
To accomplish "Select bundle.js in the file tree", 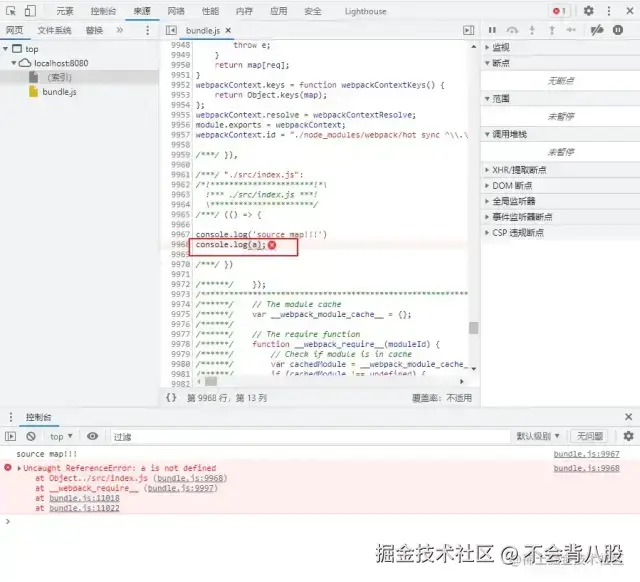I will (x=59, y=92).
